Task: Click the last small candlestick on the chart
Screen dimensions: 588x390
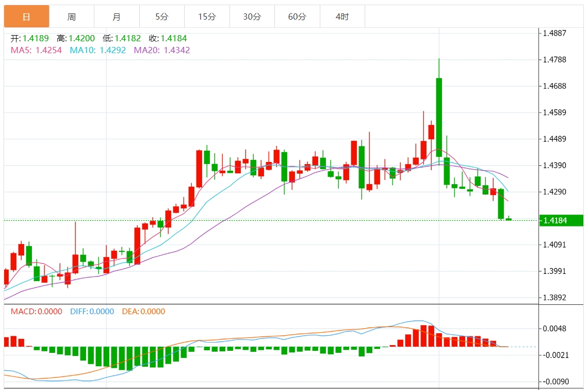Action: click(x=509, y=219)
